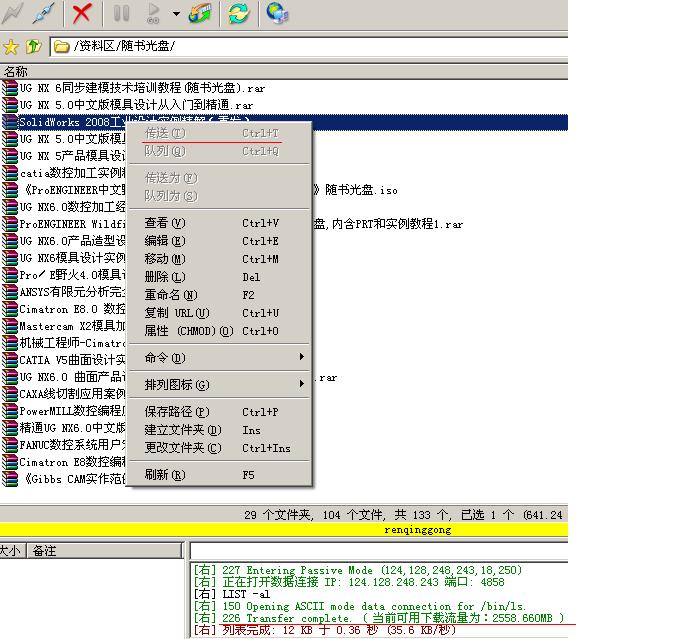Choose 刷新(R) in context menu
The height and width of the screenshot is (639, 685).
[x=221, y=475]
